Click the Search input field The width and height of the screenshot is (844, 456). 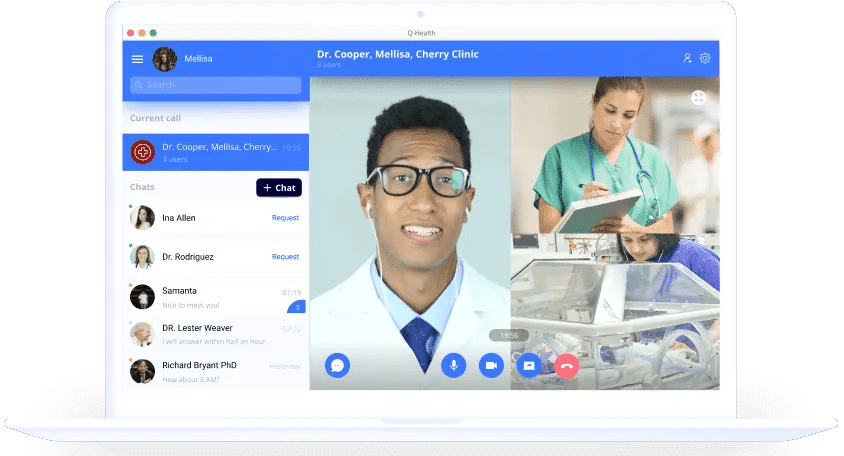(x=215, y=85)
